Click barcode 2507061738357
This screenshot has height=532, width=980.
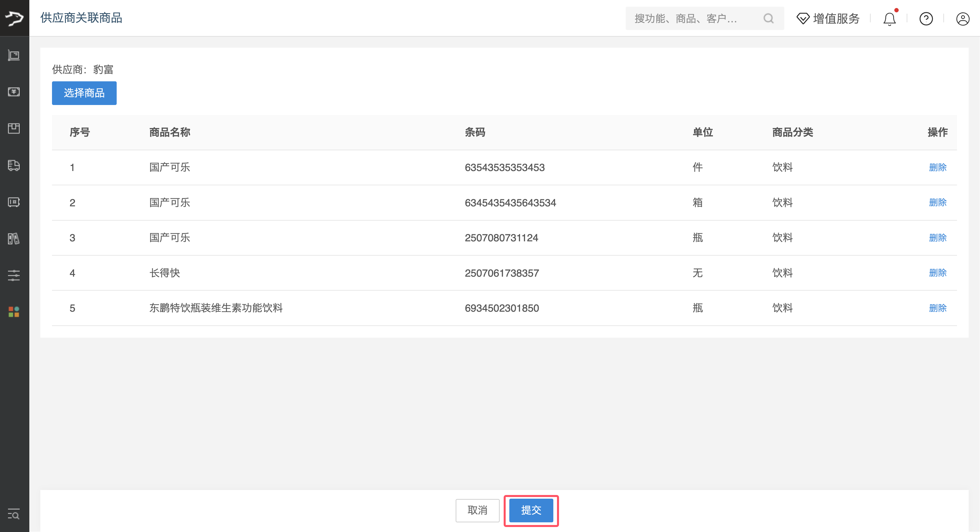(x=502, y=273)
